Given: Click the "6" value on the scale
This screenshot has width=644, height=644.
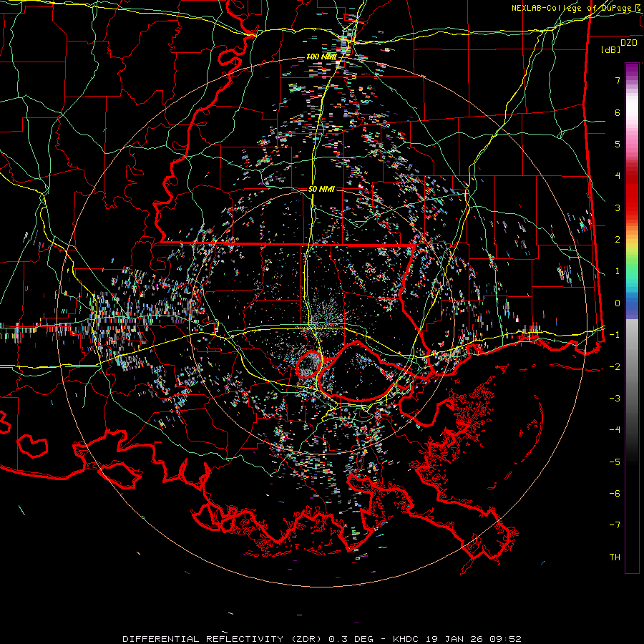Looking at the screenshot, I should 618,112.
